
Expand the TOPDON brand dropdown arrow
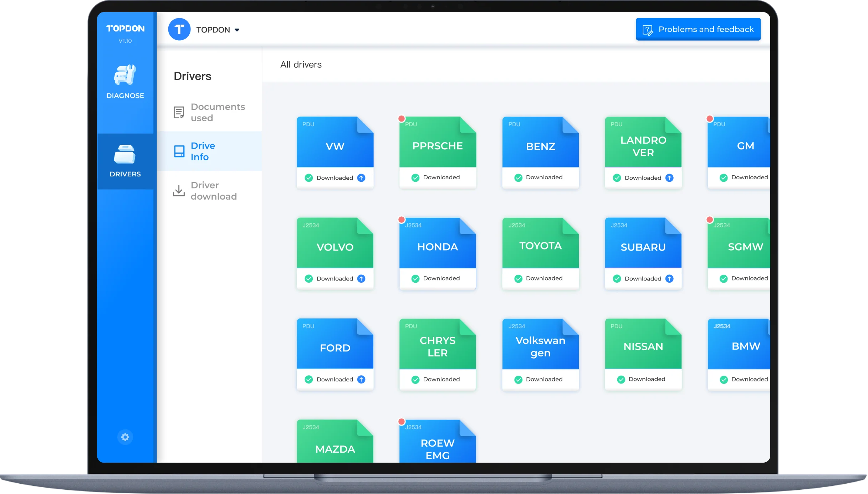[237, 30]
